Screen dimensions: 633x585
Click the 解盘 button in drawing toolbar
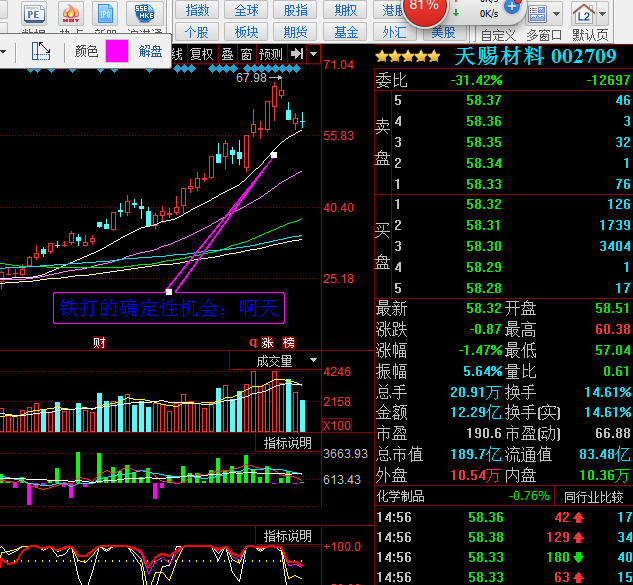pyautogui.click(x=150, y=51)
